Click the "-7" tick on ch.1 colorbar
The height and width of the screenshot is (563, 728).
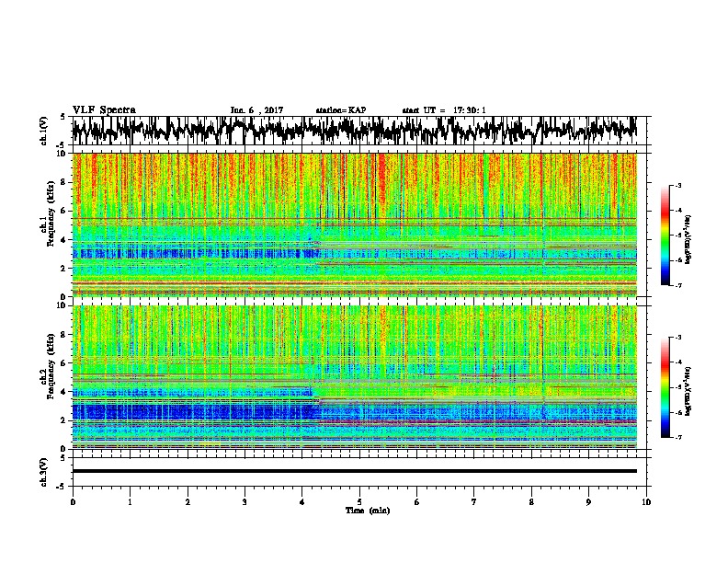(678, 286)
